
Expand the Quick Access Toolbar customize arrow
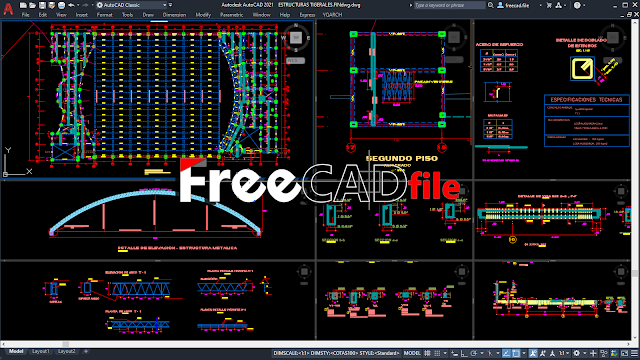click(x=171, y=5)
